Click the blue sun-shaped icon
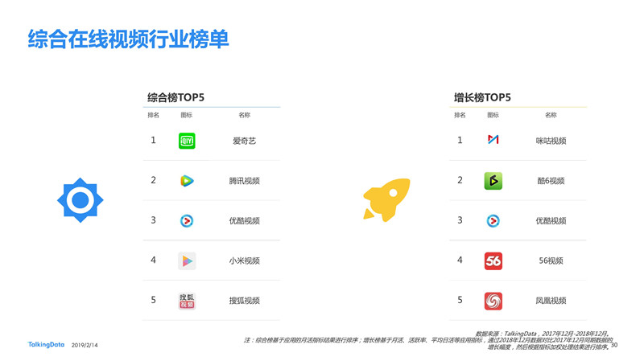 pos(80,200)
